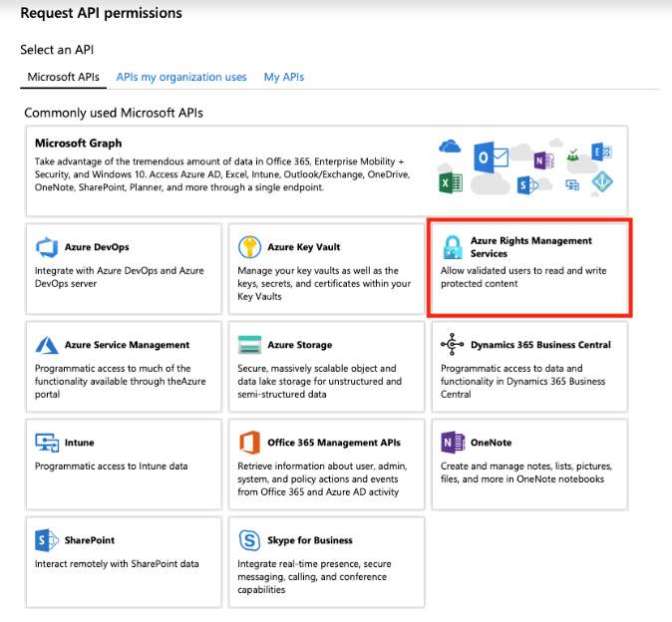
Task: Switch to the My APIs tab
Action: pos(284,77)
